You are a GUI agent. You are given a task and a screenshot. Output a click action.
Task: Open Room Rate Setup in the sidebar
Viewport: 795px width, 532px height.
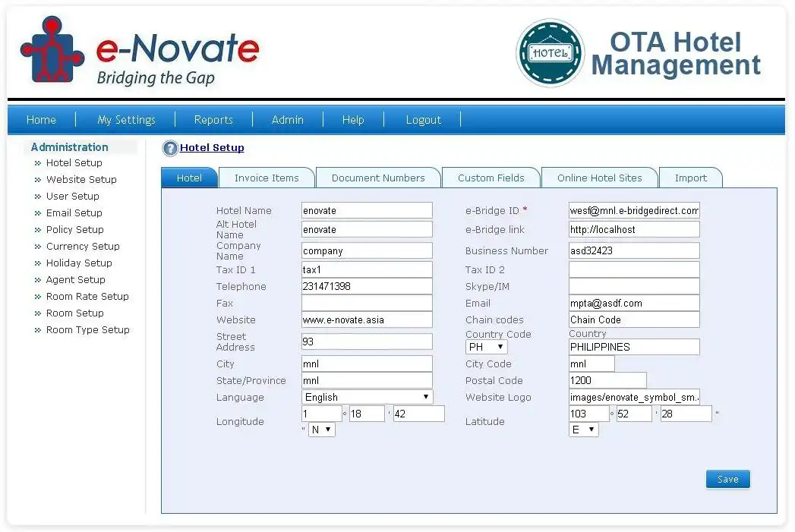(87, 297)
